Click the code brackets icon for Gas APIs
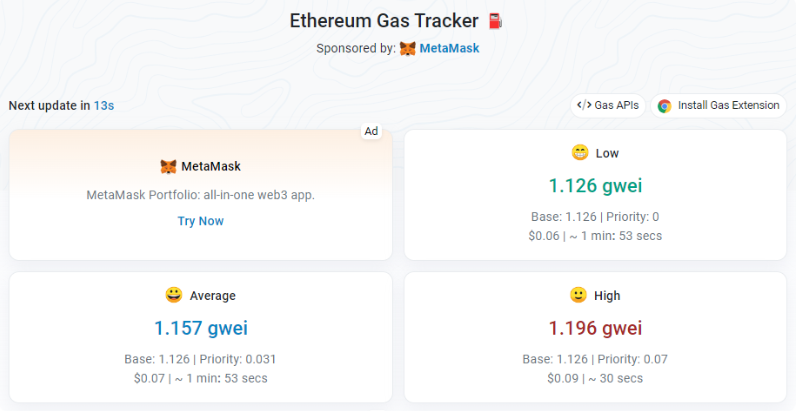The width and height of the screenshot is (798, 411). 582,105
